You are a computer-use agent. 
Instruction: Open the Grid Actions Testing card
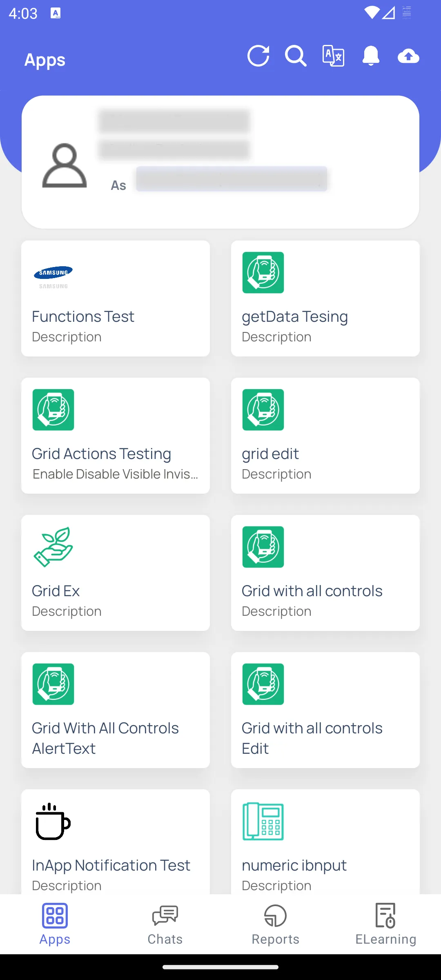tap(116, 436)
